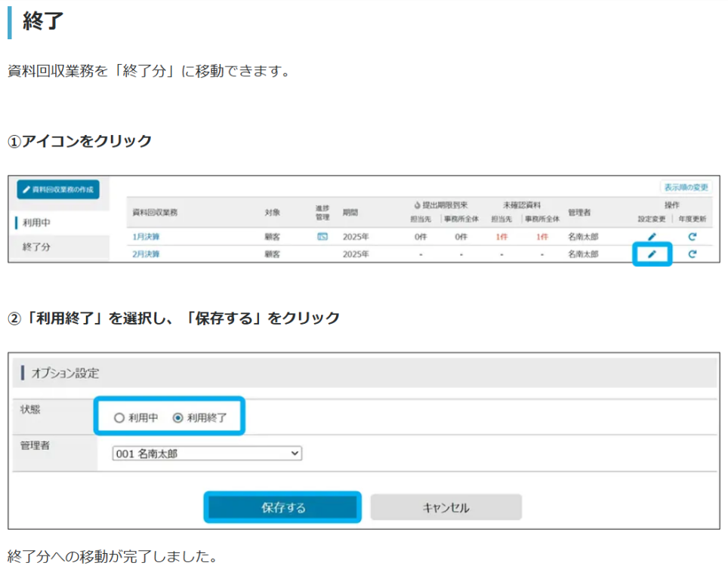Switch to the 終了分 sidebar tab

click(36, 247)
